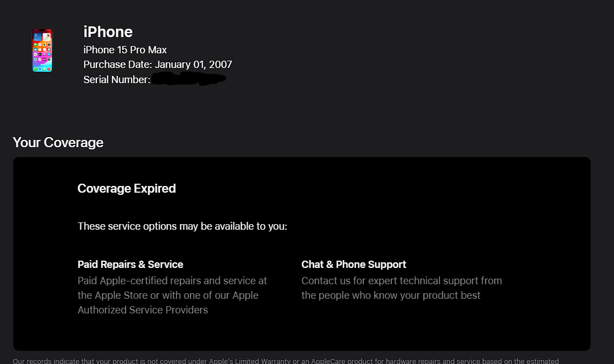614x364 pixels.
Task: Click the "Your Coverage" section heading
Action: click(x=58, y=143)
